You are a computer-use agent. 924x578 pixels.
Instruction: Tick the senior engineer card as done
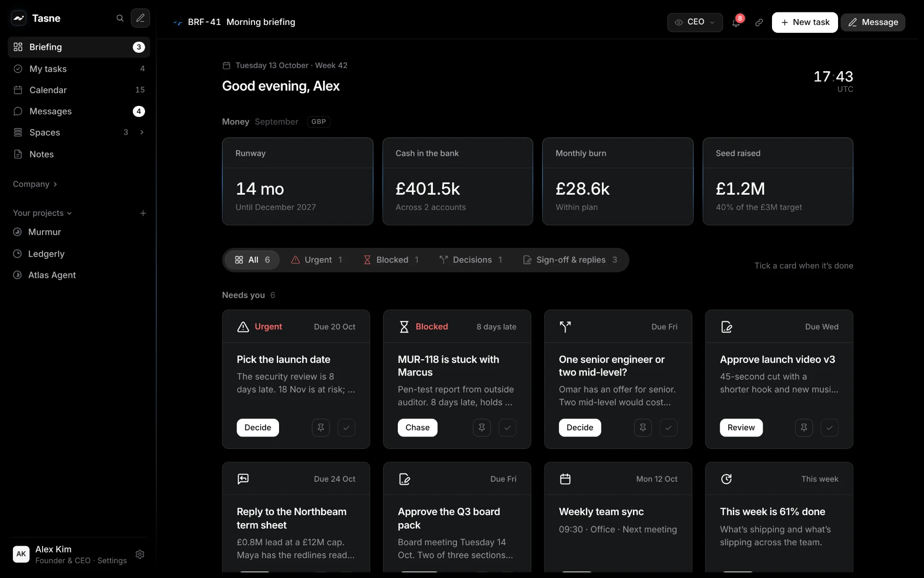tap(669, 428)
